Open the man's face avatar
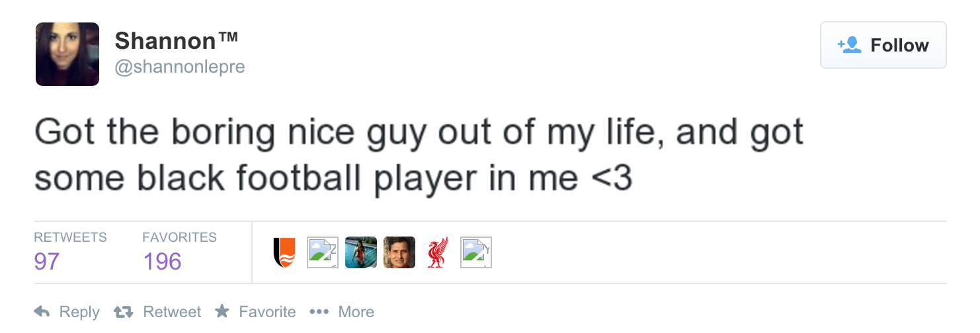Screen dimensions: 980x333 click(399, 252)
